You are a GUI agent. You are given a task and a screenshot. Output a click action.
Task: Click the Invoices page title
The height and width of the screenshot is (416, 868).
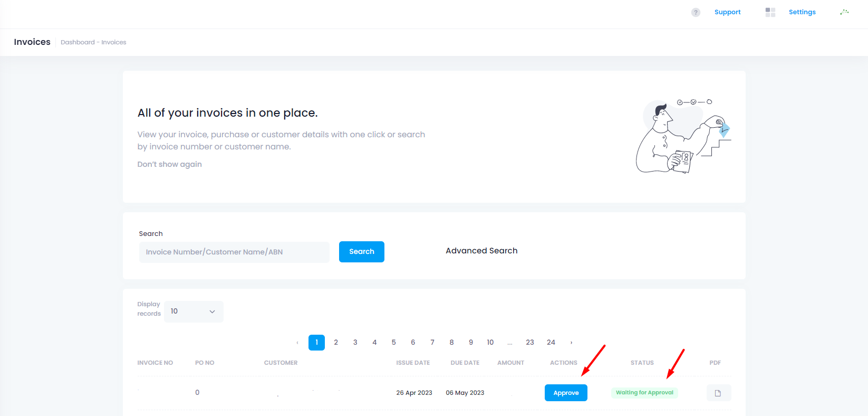point(32,42)
